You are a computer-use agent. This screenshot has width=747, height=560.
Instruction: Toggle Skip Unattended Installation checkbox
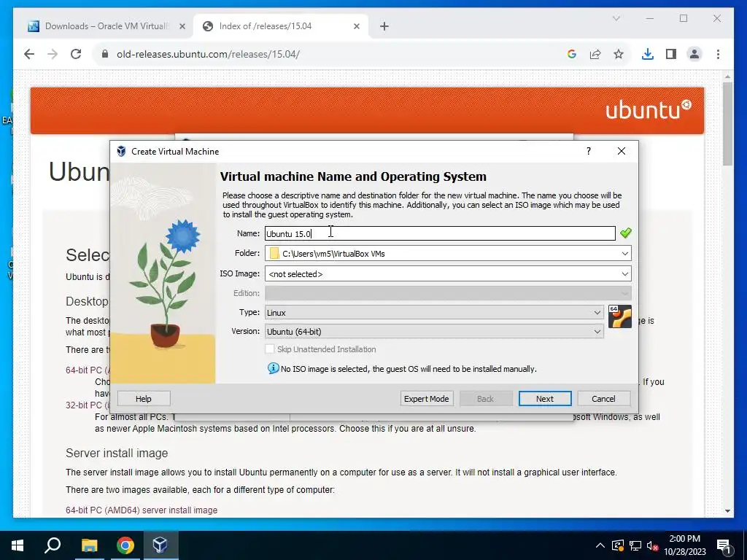tap(270, 349)
